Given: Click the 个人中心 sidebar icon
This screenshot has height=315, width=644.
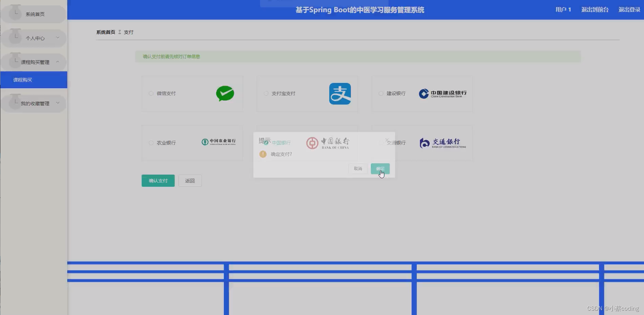Looking at the screenshot, I should click(15, 37).
